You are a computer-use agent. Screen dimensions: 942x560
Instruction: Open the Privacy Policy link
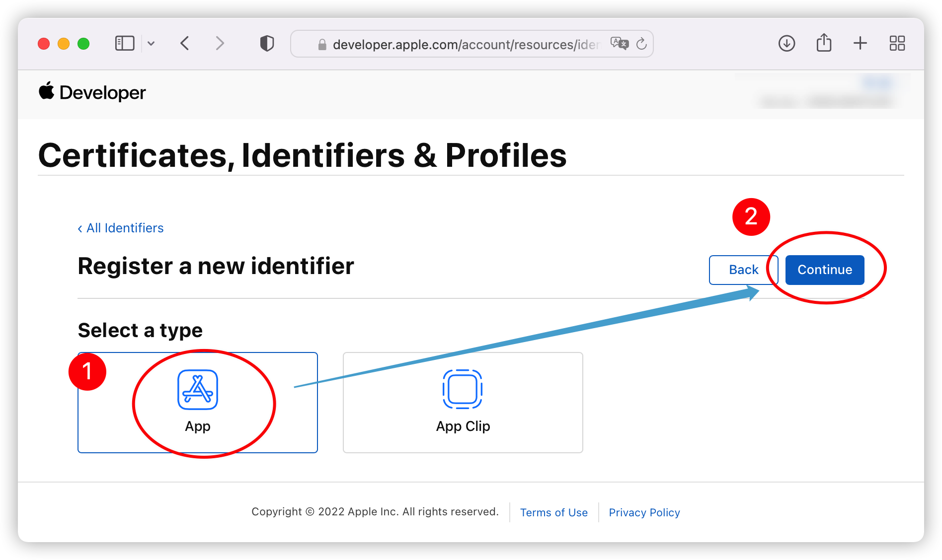coord(644,512)
